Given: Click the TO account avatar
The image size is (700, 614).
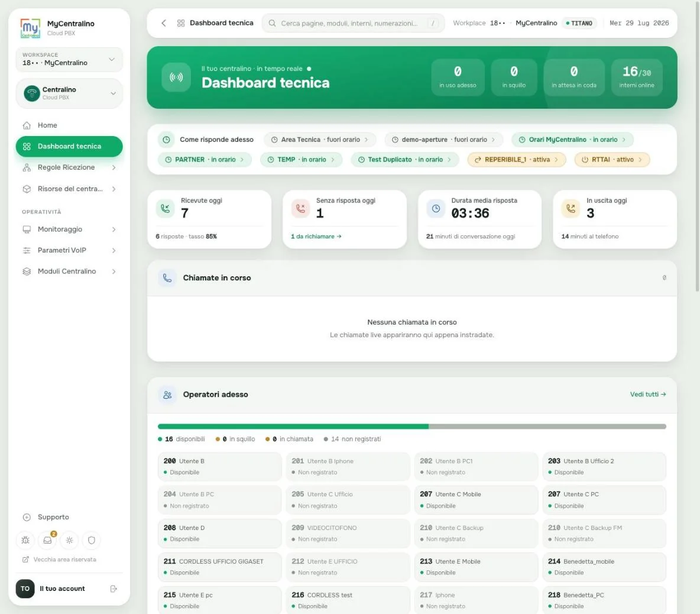Looking at the screenshot, I should click(25, 589).
